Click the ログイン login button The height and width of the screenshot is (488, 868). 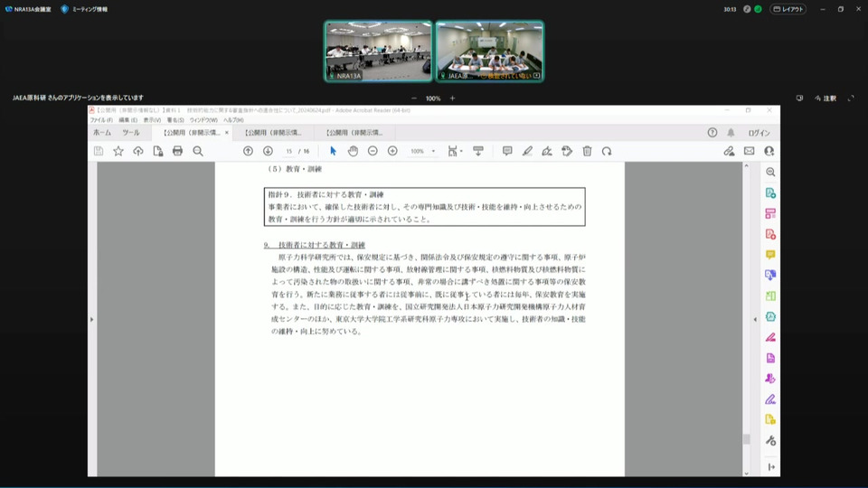click(x=759, y=133)
